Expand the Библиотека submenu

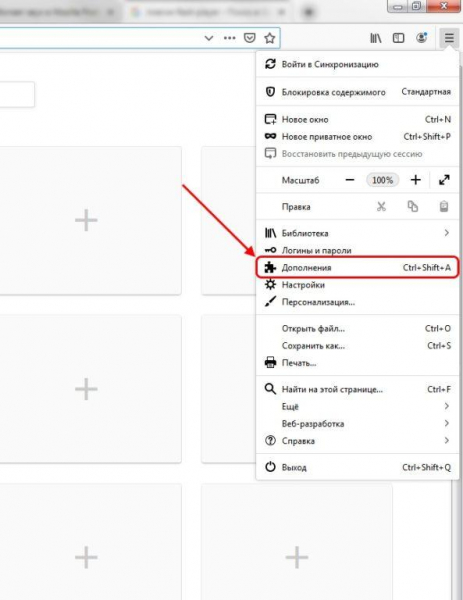(x=357, y=233)
